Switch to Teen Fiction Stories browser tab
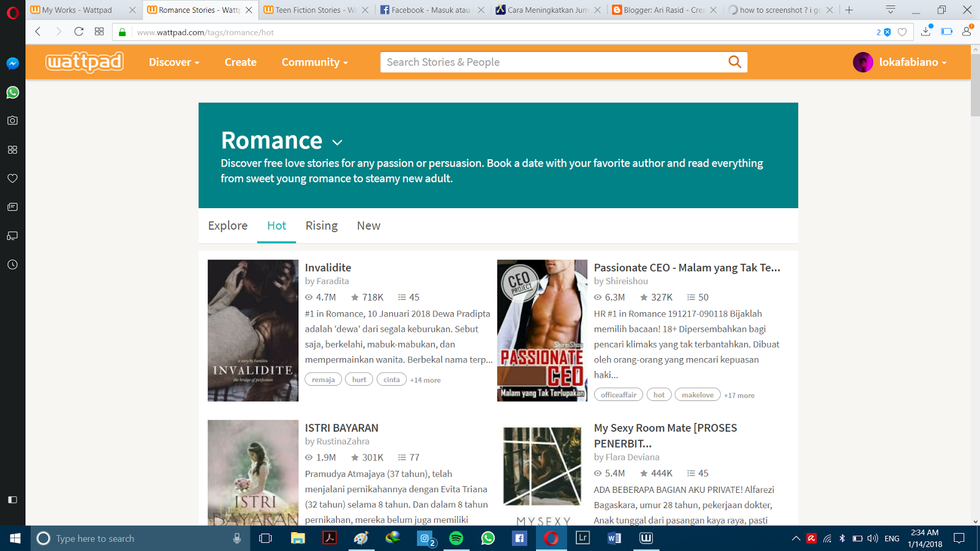This screenshot has height=551, width=980. pyautogui.click(x=315, y=10)
